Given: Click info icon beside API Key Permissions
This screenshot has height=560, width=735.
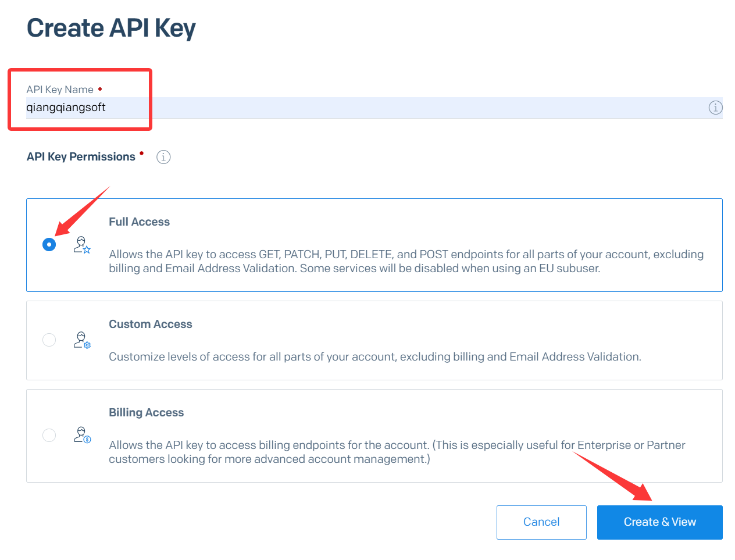Looking at the screenshot, I should pyautogui.click(x=163, y=157).
